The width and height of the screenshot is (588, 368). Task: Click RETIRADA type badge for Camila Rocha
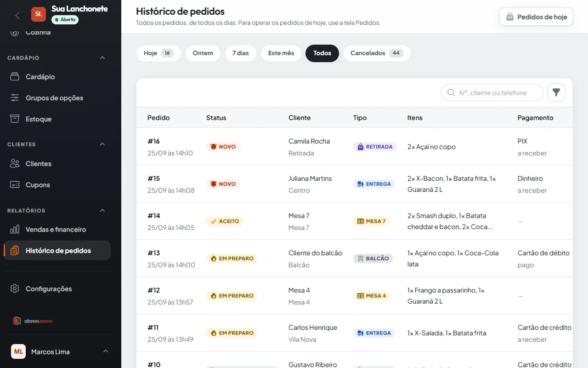click(375, 147)
